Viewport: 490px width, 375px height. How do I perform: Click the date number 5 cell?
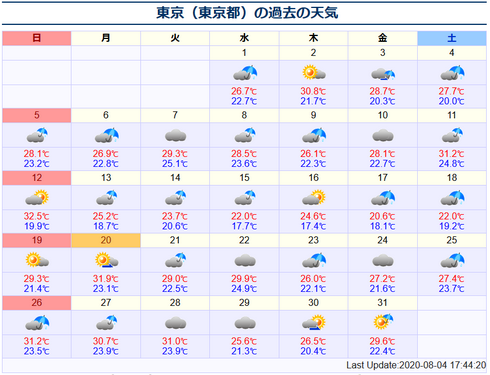37,115
